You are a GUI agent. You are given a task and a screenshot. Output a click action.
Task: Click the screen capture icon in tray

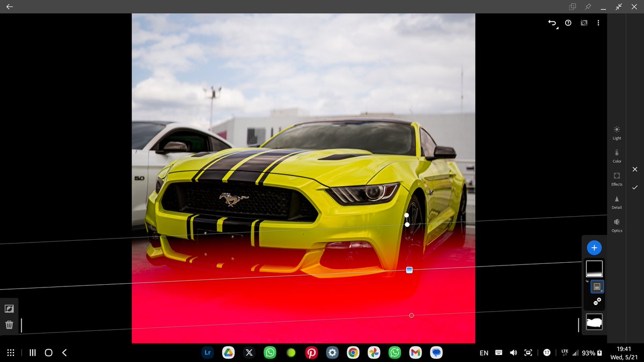pyautogui.click(x=528, y=353)
